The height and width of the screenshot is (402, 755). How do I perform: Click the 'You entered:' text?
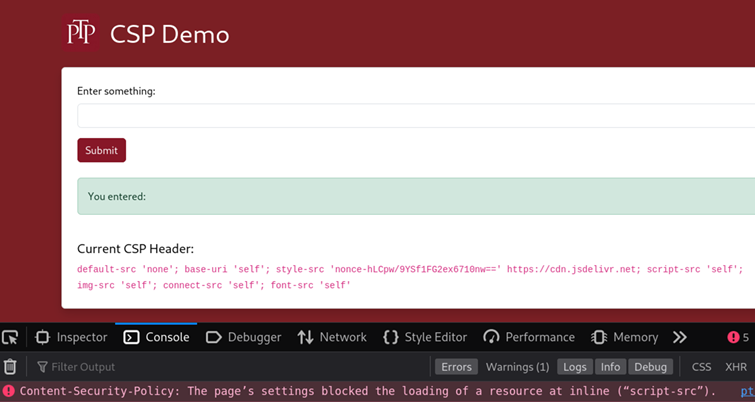coord(117,196)
